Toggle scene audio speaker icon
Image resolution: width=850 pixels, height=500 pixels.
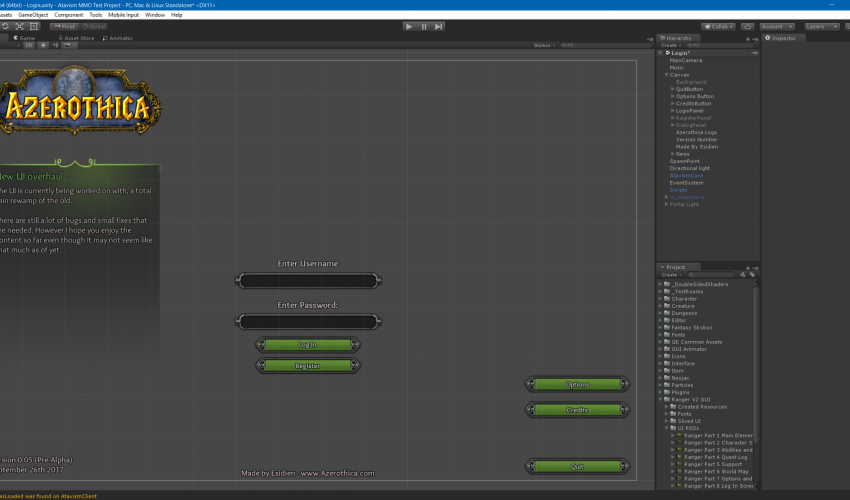[55, 46]
